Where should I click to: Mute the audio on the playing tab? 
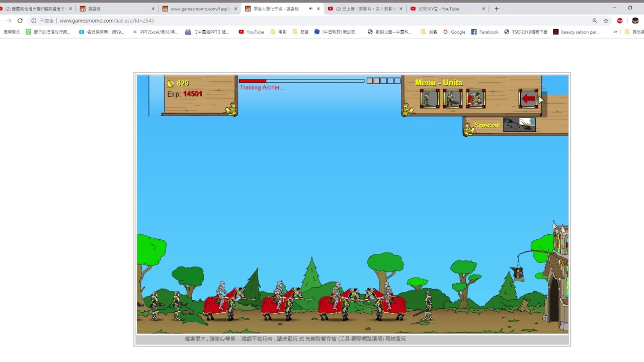(311, 9)
